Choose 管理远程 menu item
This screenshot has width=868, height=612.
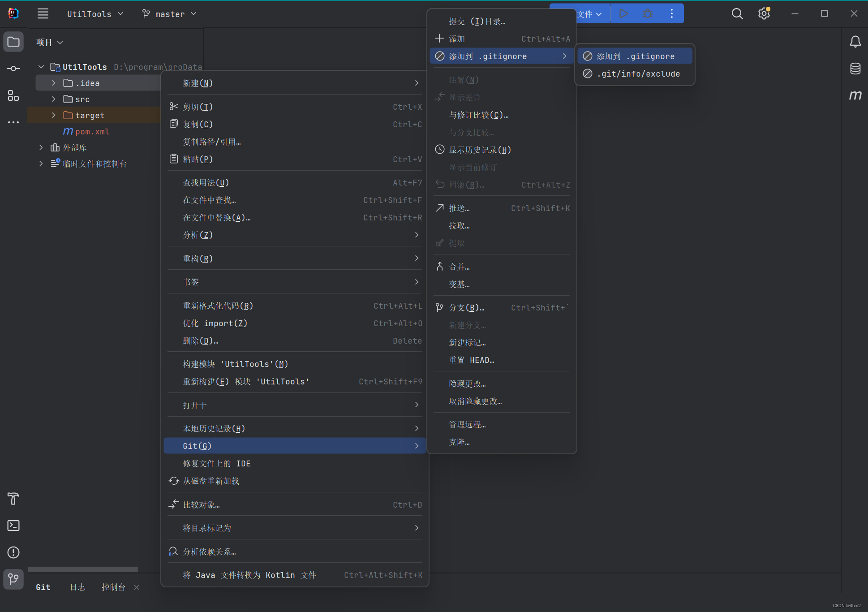tap(502, 424)
